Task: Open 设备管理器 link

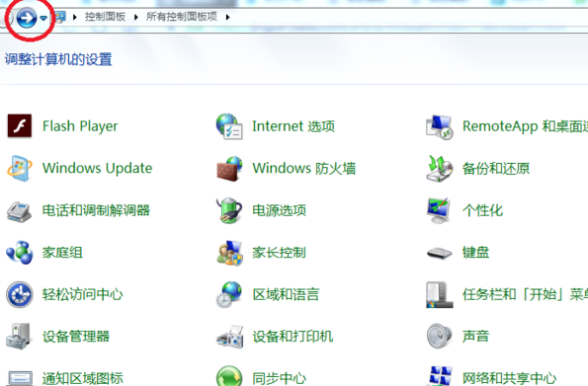Action: [76, 337]
